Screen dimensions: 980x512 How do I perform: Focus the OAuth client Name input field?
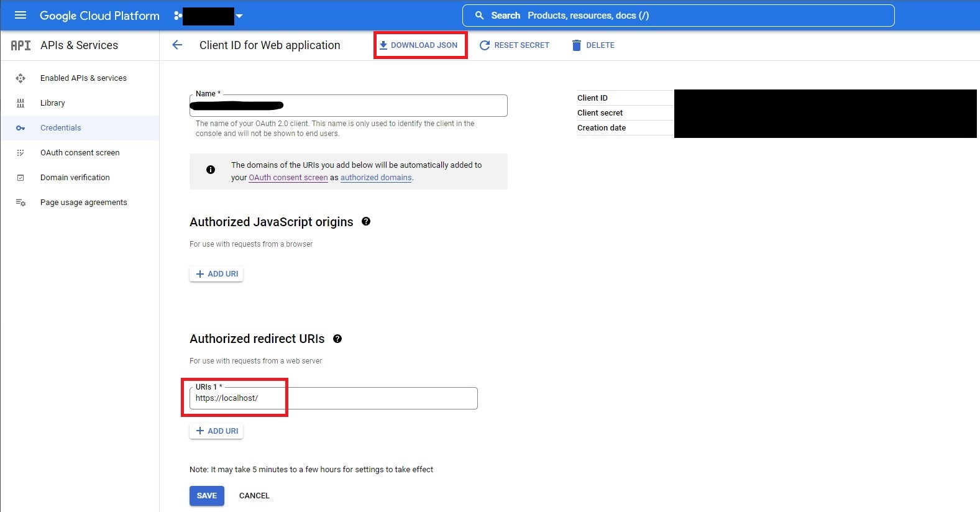point(349,106)
